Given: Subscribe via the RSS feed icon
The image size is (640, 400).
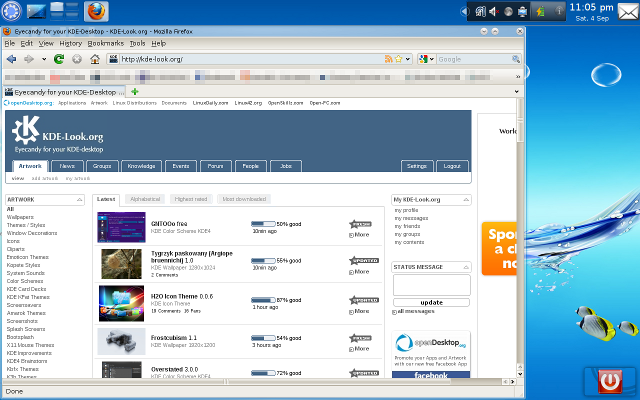Looking at the screenshot, I should [389, 59].
